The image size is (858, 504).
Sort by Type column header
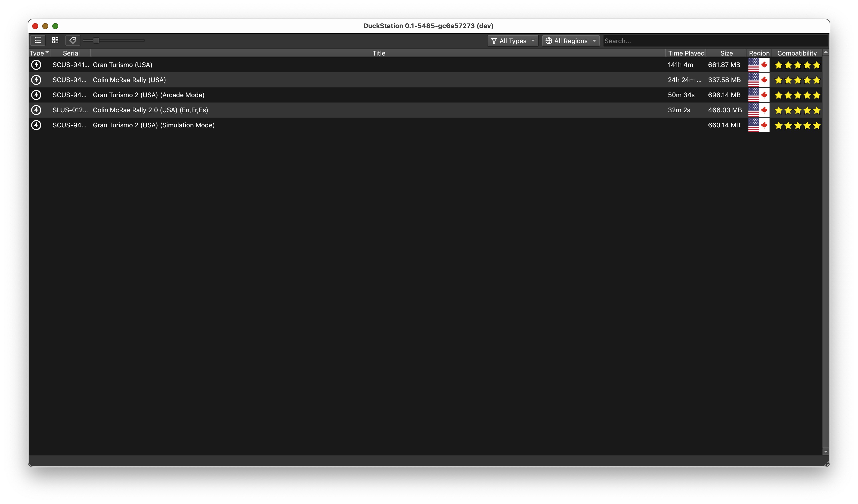39,53
